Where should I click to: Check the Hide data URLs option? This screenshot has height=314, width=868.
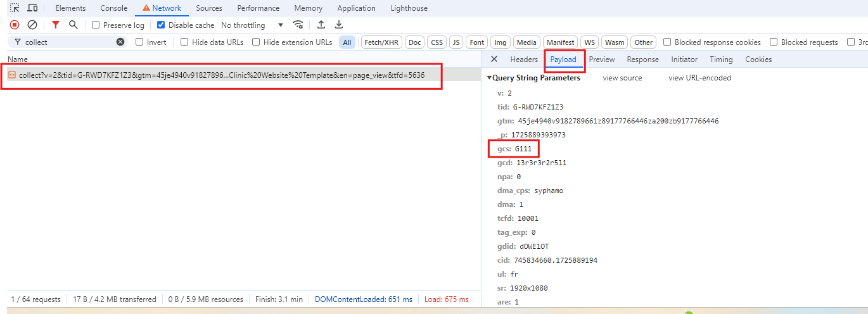click(x=184, y=42)
